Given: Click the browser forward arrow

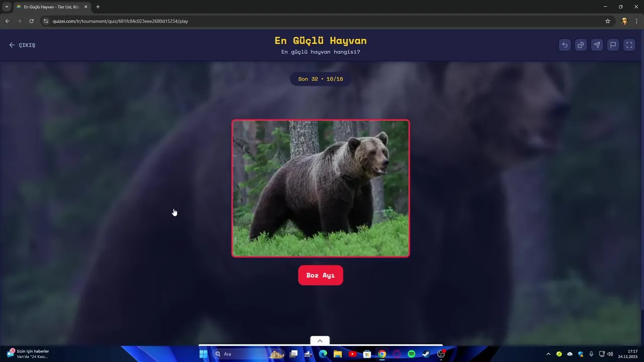Looking at the screenshot, I should 19,21.
